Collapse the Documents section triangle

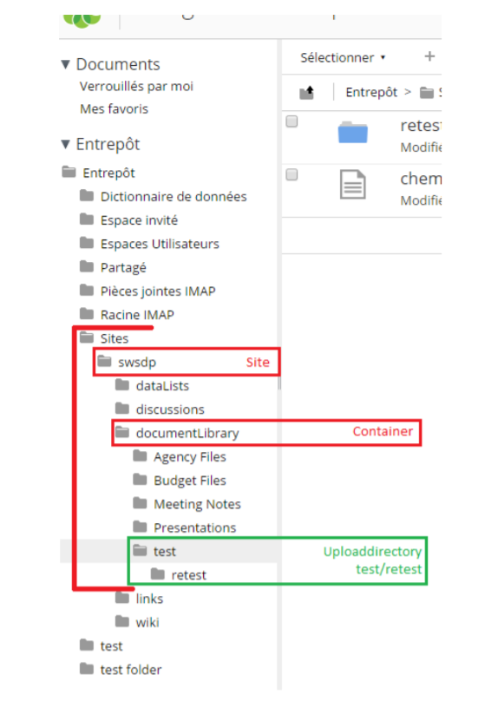66,64
